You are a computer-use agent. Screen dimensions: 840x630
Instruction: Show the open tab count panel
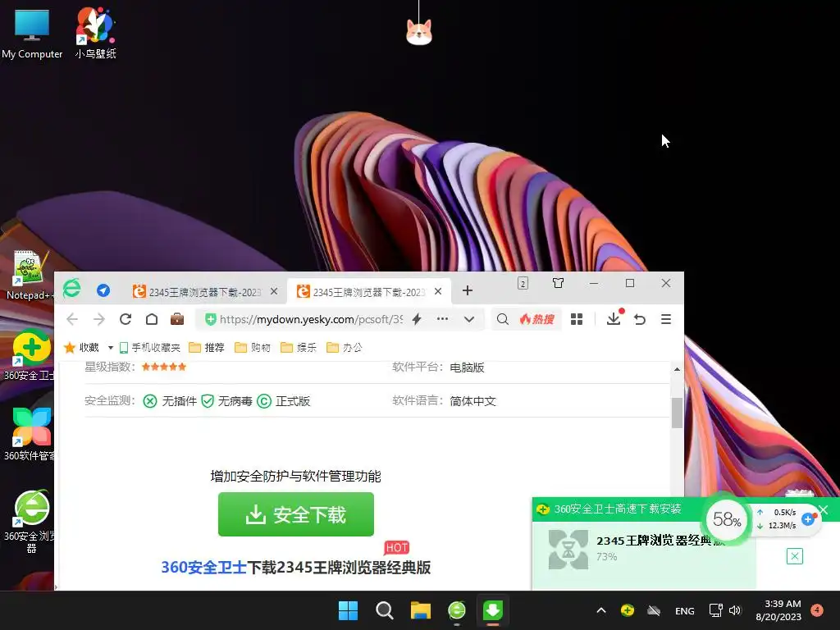click(x=523, y=283)
